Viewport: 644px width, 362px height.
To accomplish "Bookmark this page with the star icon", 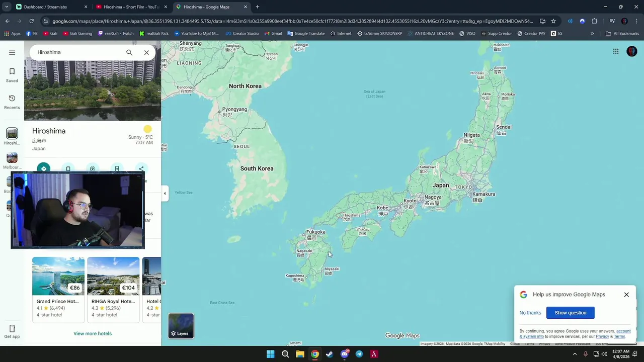I will click(x=553, y=21).
